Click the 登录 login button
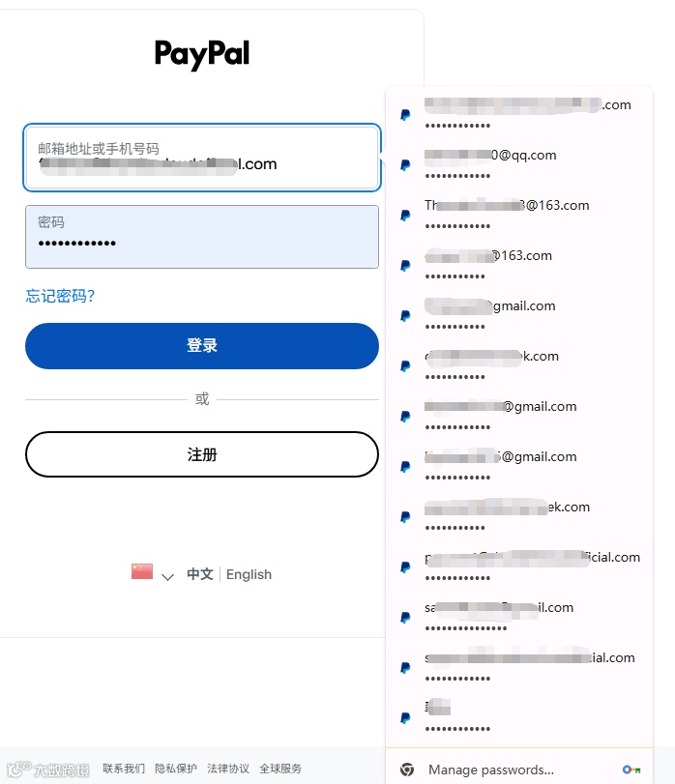The width and height of the screenshot is (675, 784). (x=202, y=346)
